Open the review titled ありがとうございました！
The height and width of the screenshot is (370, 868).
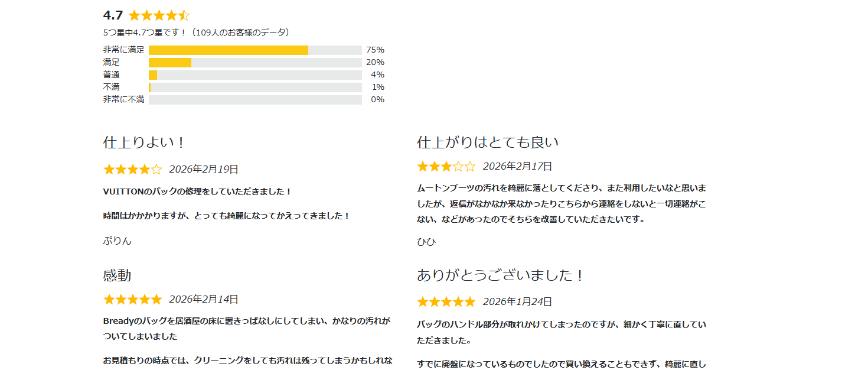coord(501,275)
